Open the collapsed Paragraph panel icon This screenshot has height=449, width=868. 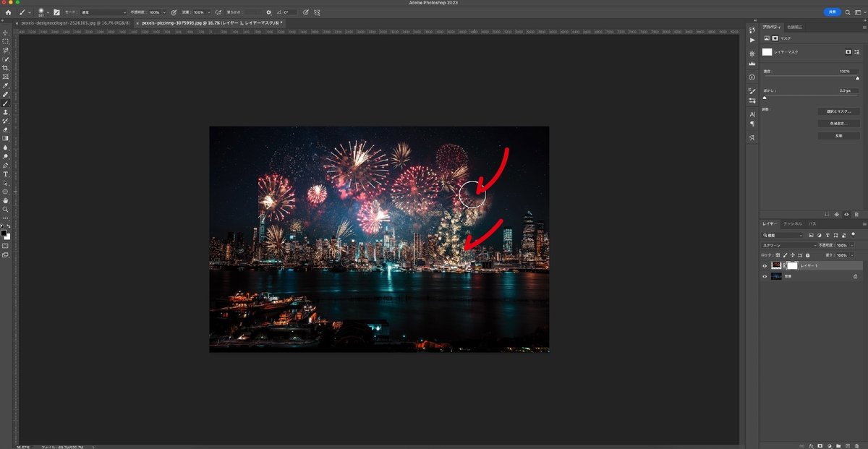point(752,124)
